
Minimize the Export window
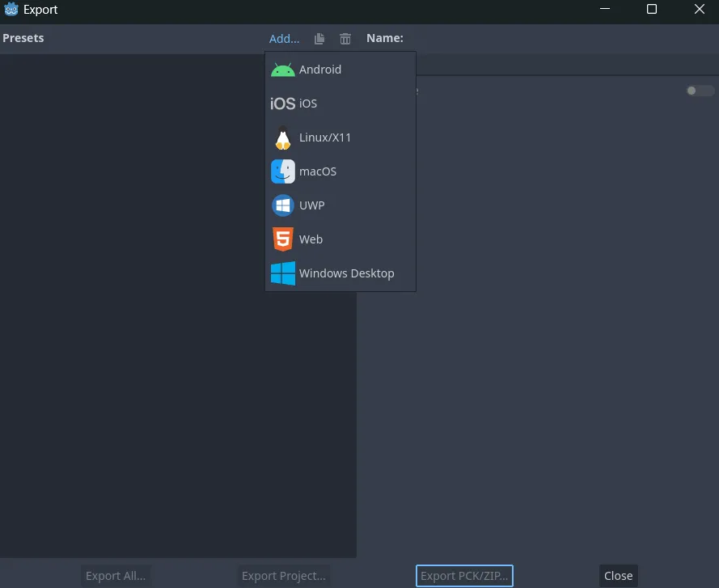(x=605, y=9)
